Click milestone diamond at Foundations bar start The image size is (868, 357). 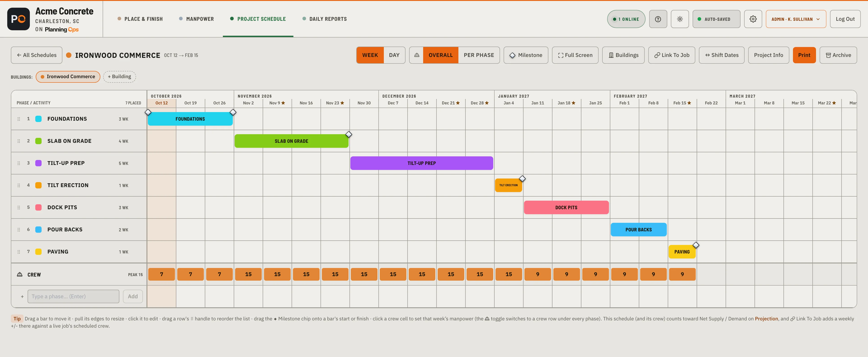148,112
